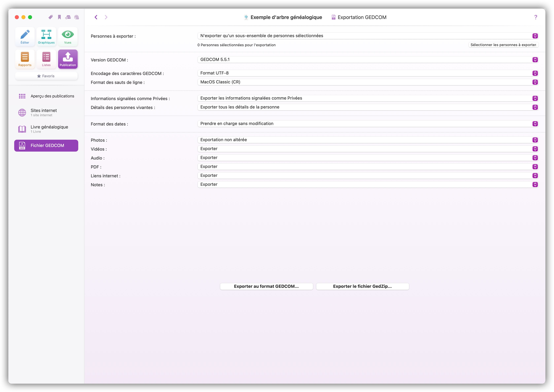Open the Encodage des caractères dropdown
This screenshot has height=392, width=554.
(368, 73)
